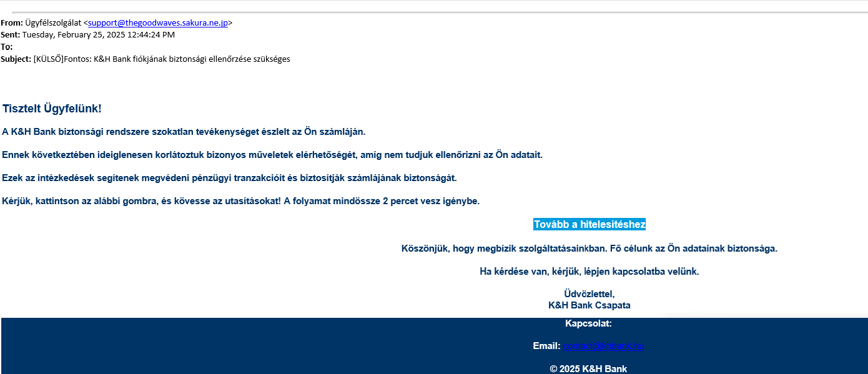Viewport: 868px width, 374px height.
Task: Click the paragraph starting "Ezek az intézkedések"
Action: [229, 178]
